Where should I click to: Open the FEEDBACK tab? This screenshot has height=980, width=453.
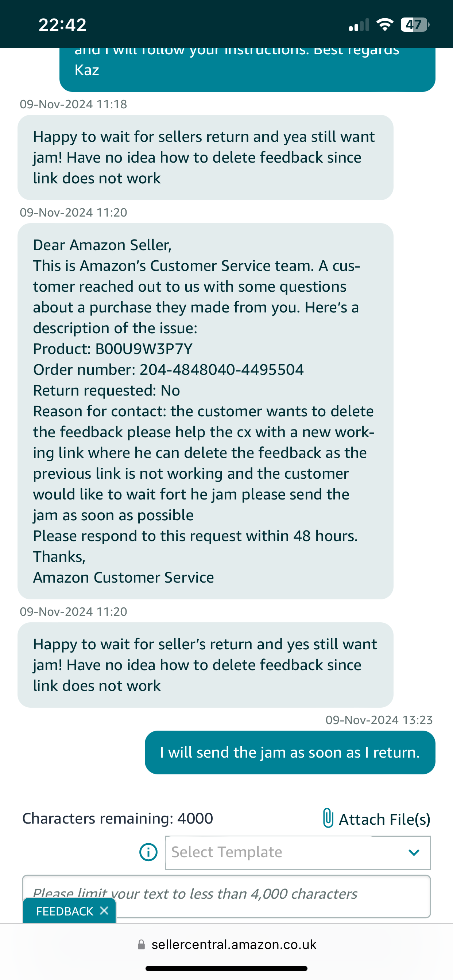65,911
